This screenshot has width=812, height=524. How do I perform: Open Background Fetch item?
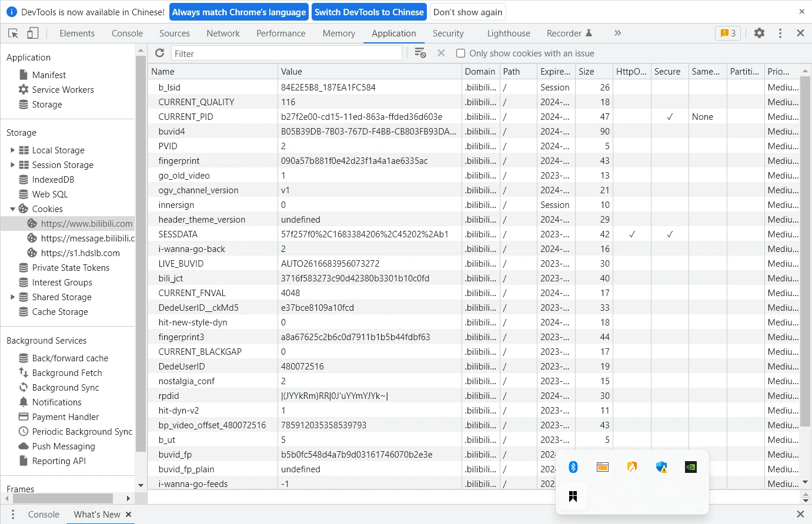click(67, 373)
